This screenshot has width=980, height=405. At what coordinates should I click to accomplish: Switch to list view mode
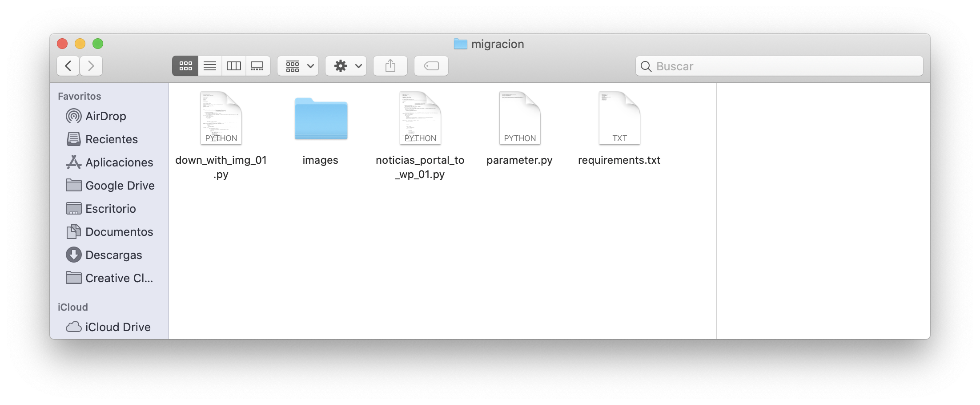coord(210,66)
